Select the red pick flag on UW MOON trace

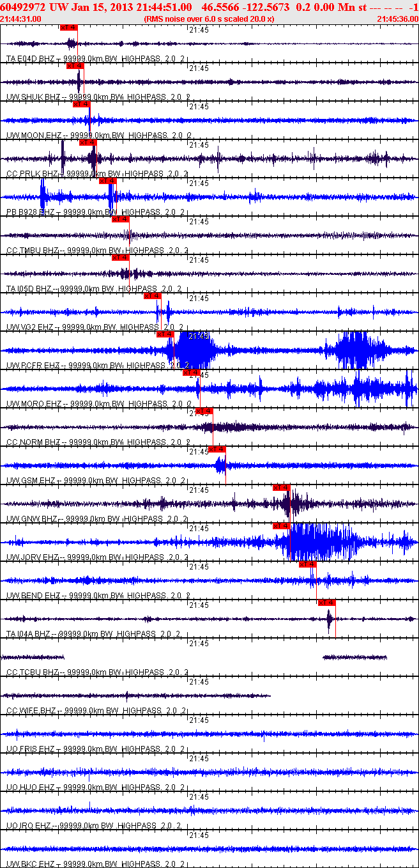[81, 104]
